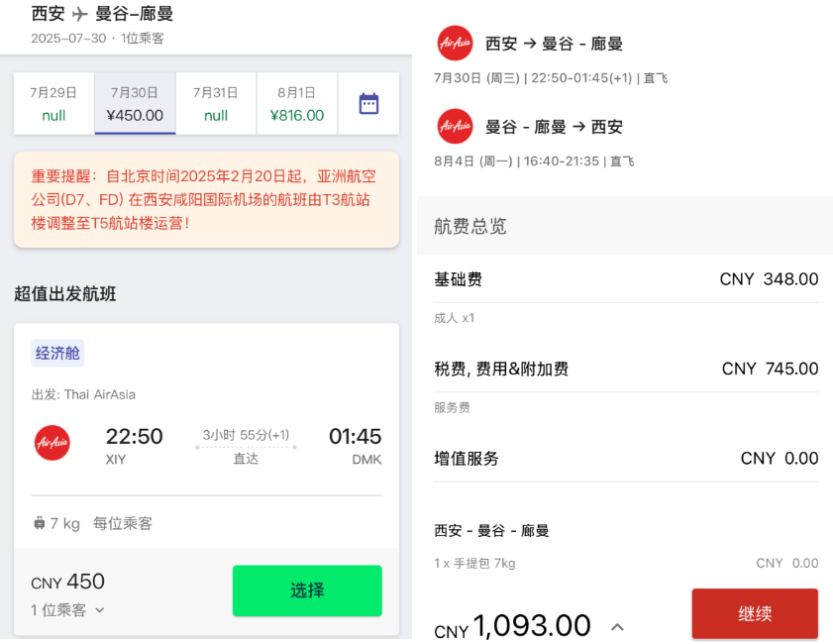
Task: Click the airplane icon in 西安–曼谷 header
Action: click(82, 15)
